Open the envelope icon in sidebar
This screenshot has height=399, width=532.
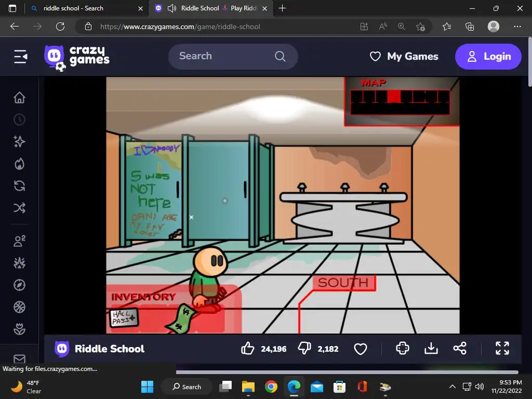pyautogui.click(x=19, y=358)
